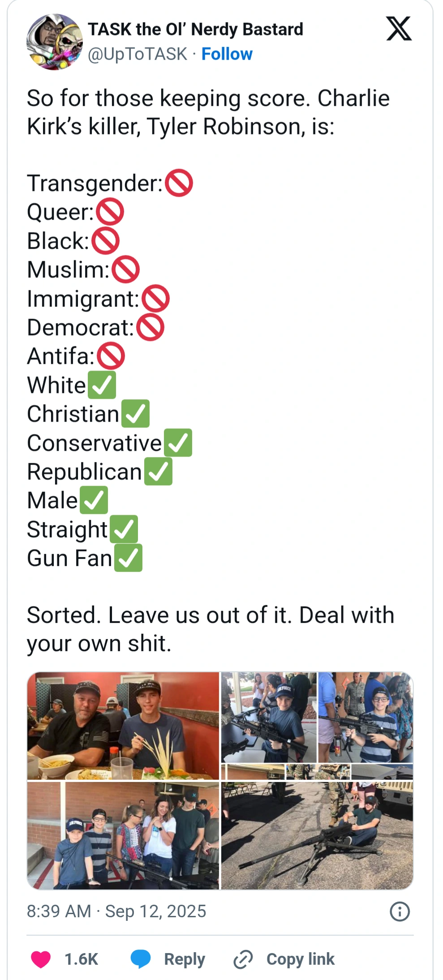443x980 pixels.
Task: Open the TASK profile avatar
Action: point(55,42)
